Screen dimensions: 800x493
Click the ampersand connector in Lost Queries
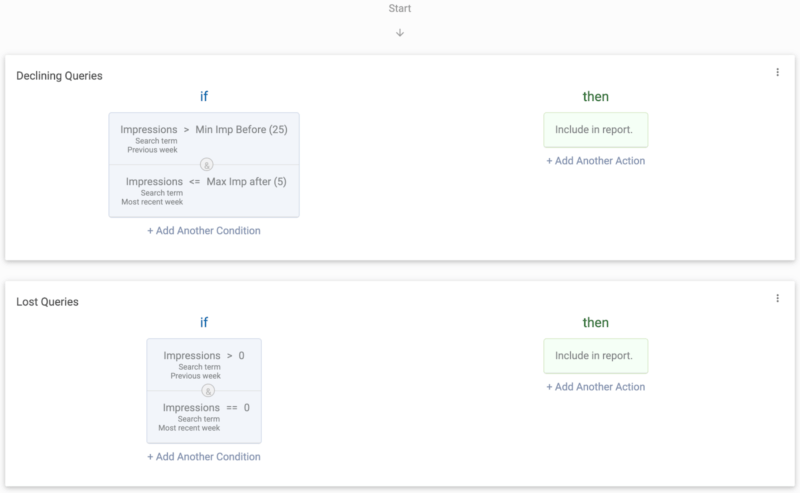(x=207, y=391)
